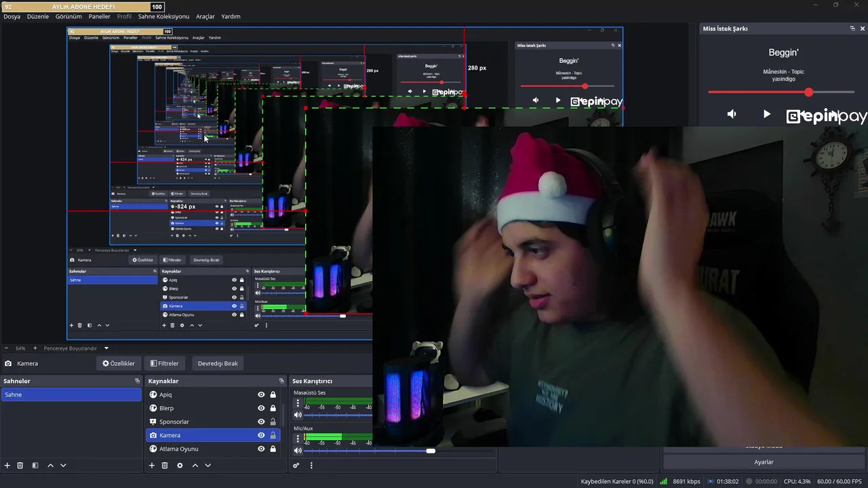Click the Devredışı Bırak button

218,363
